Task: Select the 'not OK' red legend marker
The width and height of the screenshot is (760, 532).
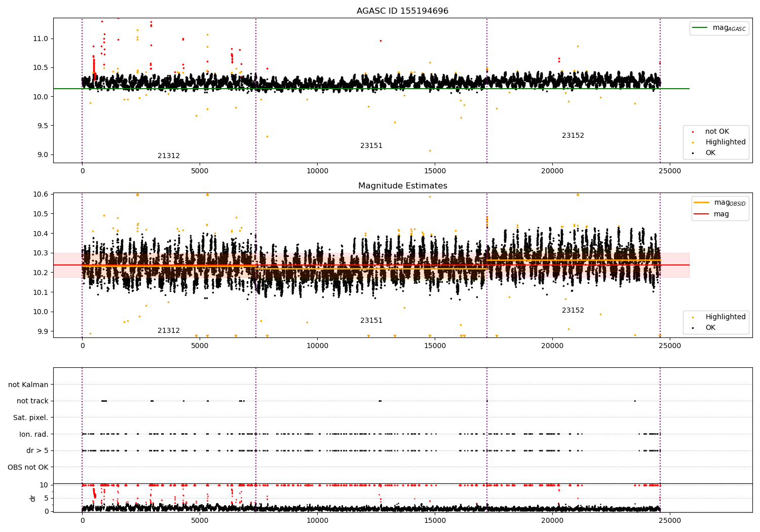Action: coord(693,132)
